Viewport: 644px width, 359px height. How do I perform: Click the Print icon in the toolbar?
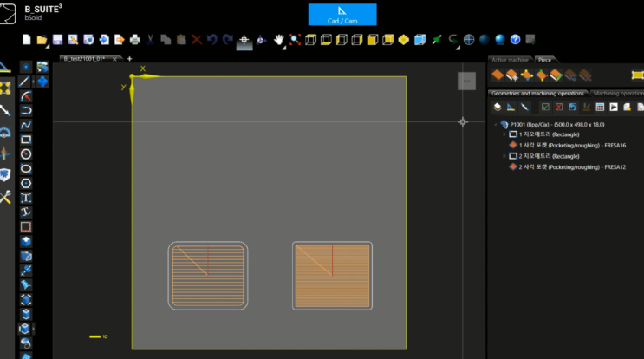point(134,39)
